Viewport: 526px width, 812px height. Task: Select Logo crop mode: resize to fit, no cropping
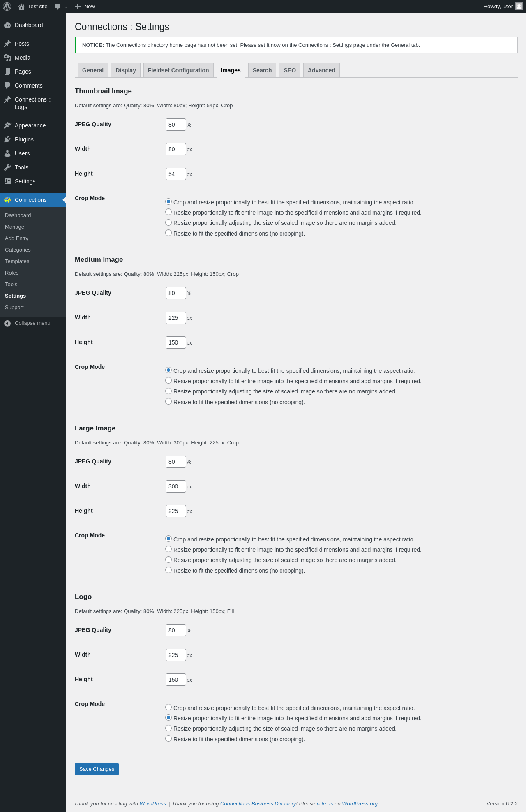tap(168, 738)
